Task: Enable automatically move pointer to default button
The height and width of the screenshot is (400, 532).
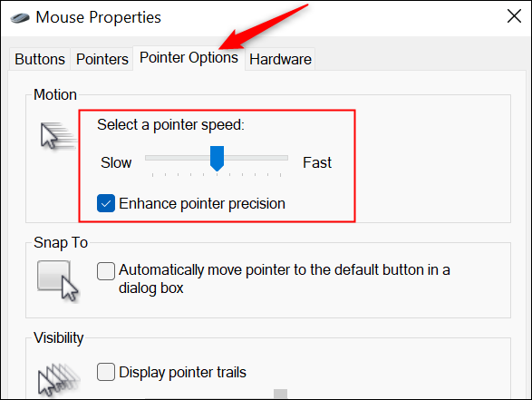Action: coord(106,271)
